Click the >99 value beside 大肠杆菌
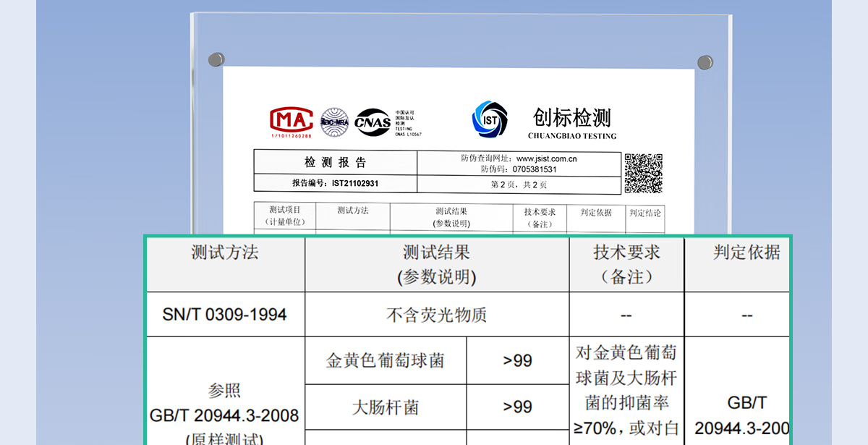 click(517, 407)
